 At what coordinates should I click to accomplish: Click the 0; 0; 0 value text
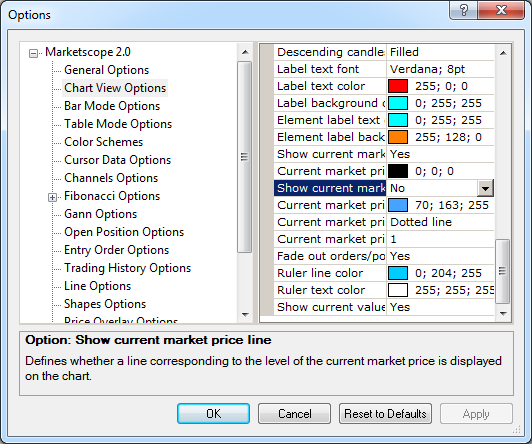click(434, 171)
